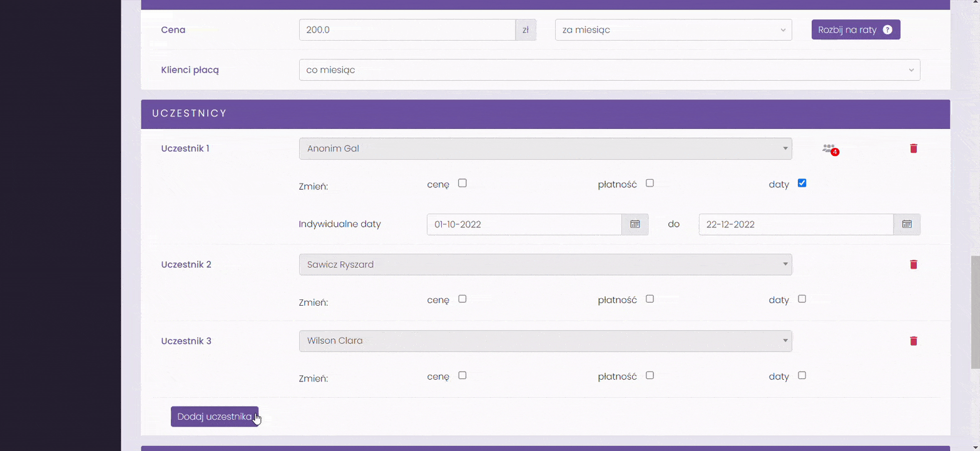Uncheck daty checkbox for Uczestnik 1
This screenshot has height=451, width=980.
point(802,184)
